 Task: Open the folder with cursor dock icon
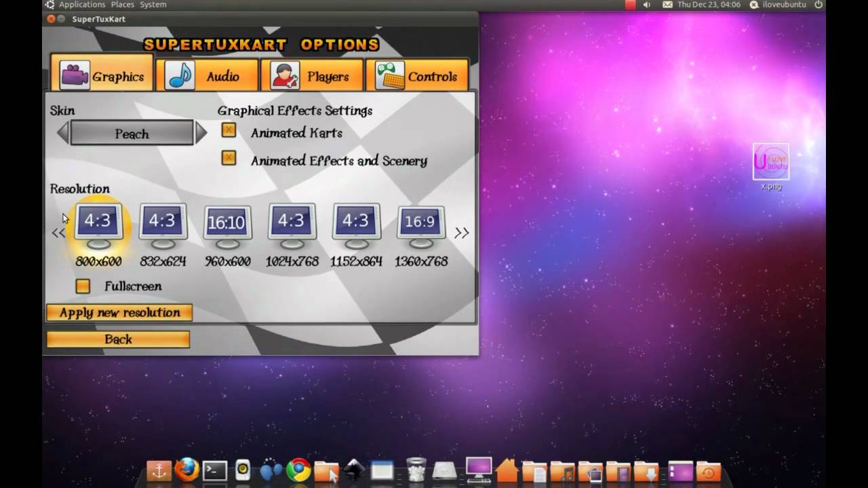(326, 471)
